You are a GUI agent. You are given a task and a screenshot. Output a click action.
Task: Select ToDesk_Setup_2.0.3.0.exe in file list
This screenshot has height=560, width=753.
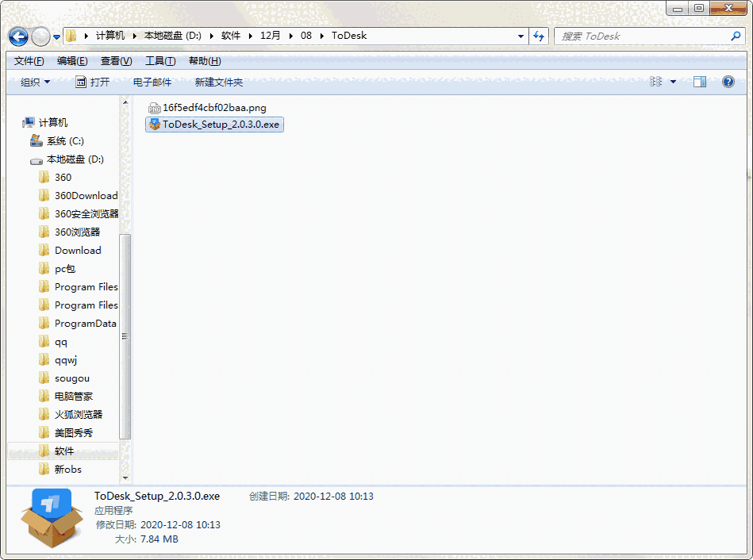click(214, 125)
